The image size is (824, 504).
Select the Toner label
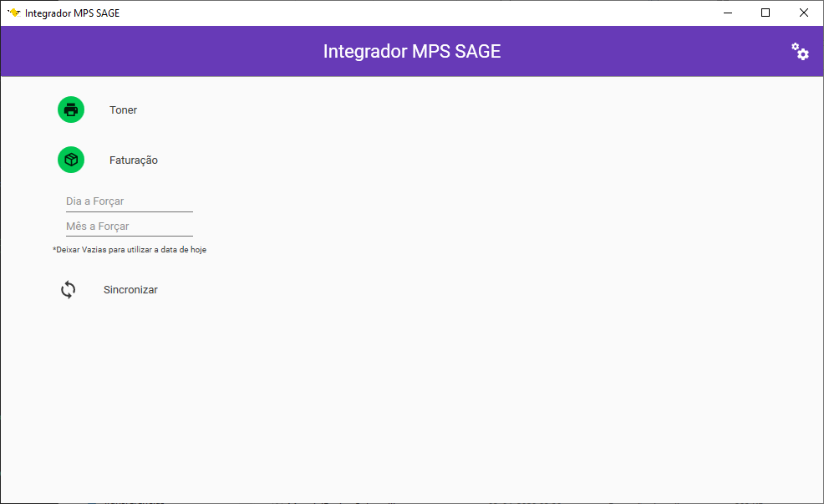pos(123,109)
